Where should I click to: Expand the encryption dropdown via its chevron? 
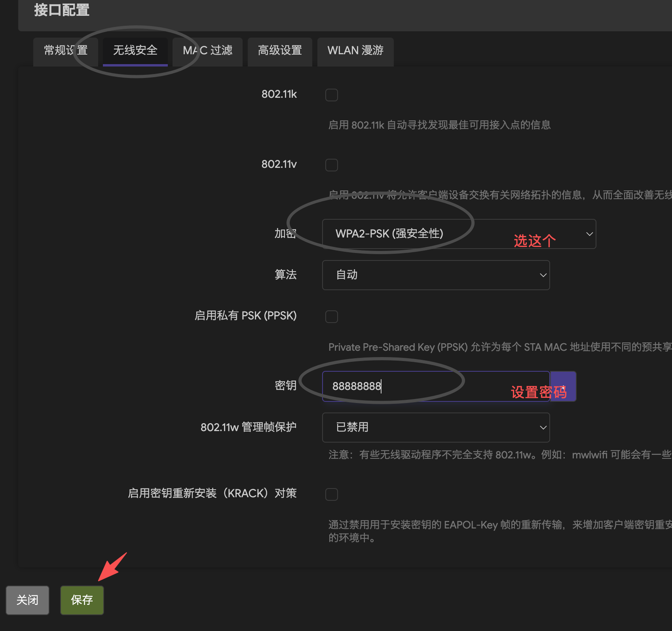click(589, 234)
